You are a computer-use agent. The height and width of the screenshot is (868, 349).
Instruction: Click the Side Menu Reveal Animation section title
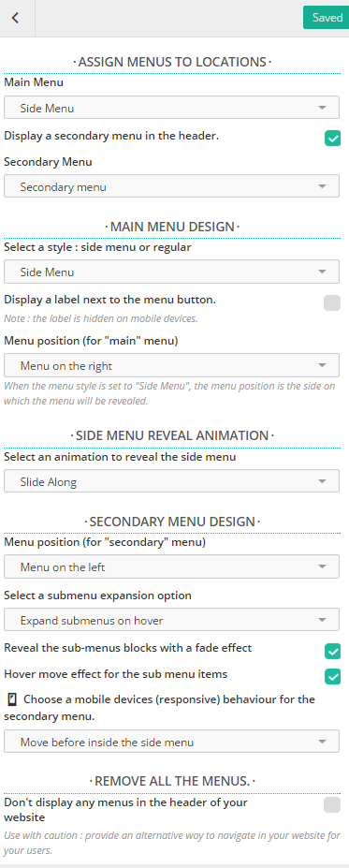tap(172, 435)
